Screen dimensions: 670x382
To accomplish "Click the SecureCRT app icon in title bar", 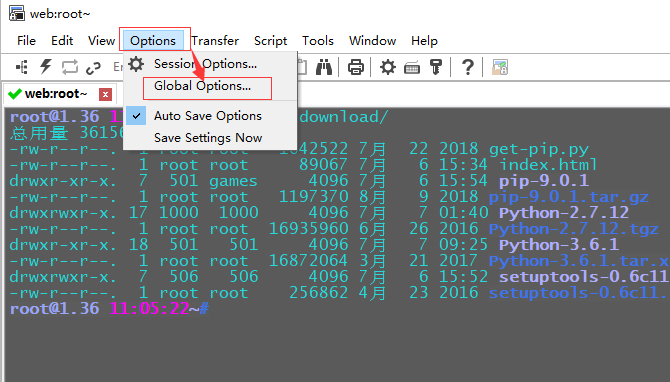I will (x=17, y=13).
